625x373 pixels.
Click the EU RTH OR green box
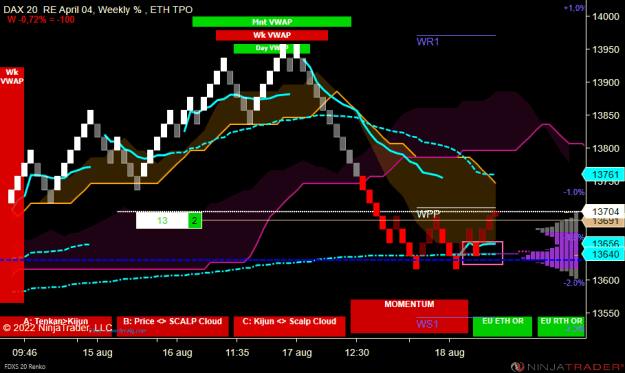[561, 326]
